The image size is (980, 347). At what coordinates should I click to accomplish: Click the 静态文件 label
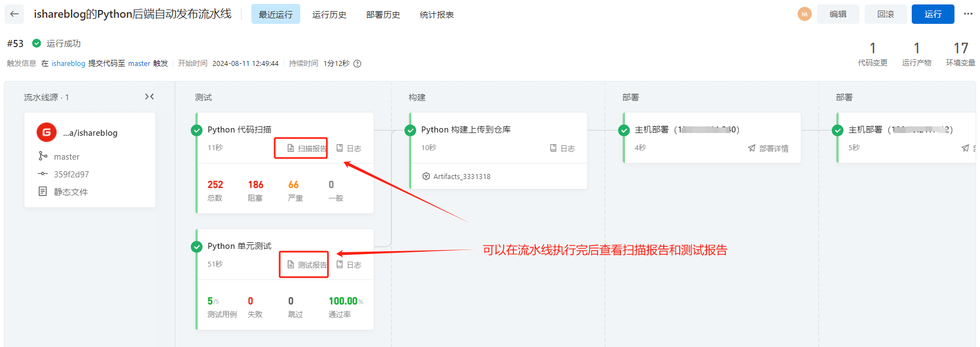point(71,192)
